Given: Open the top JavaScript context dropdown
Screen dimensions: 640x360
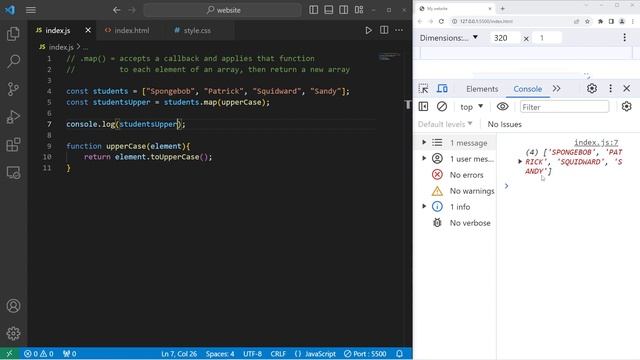Looking at the screenshot, I should click(471, 107).
